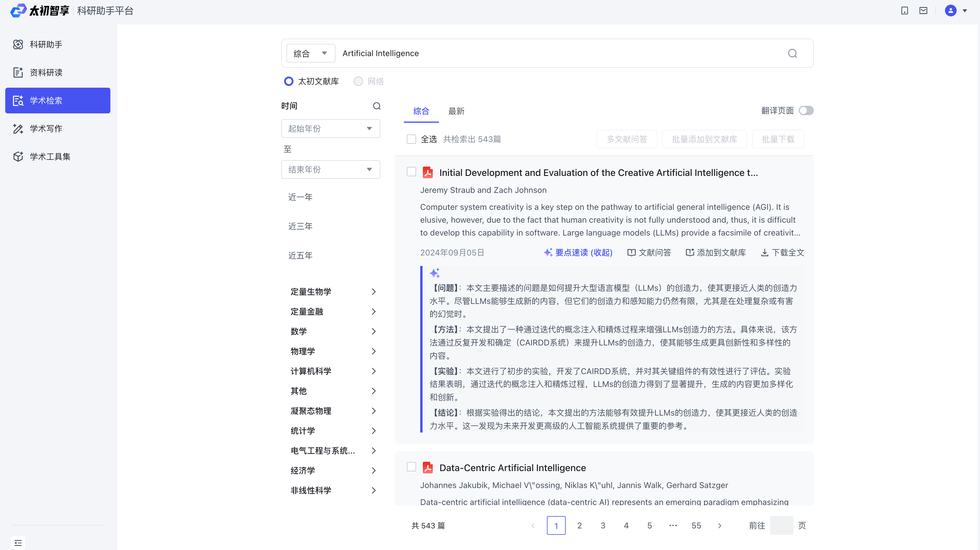Open the 综合 search type dropdown

310,53
